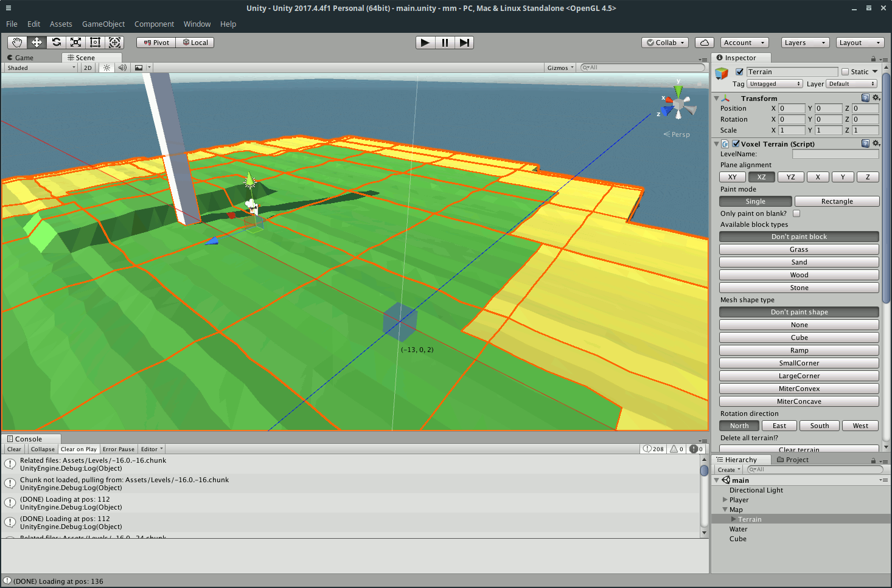Select the Rotate tool
Screen dimensions: 892x588
(x=56, y=43)
